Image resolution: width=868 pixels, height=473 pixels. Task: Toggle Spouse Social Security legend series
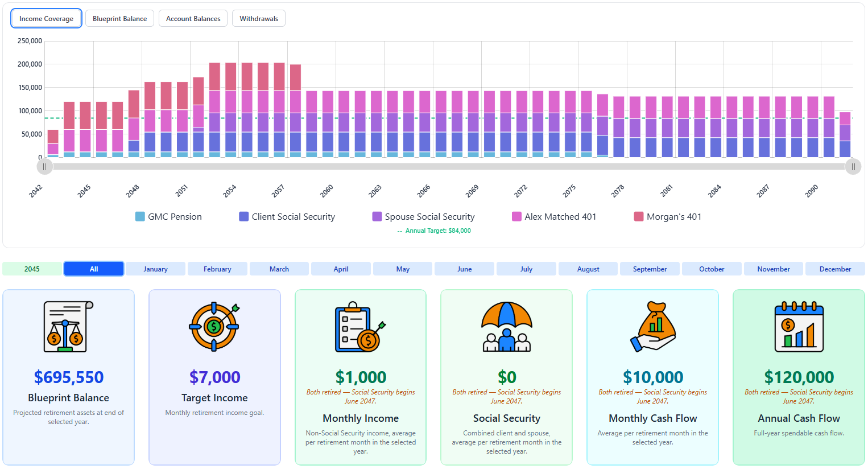pos(423,216)
